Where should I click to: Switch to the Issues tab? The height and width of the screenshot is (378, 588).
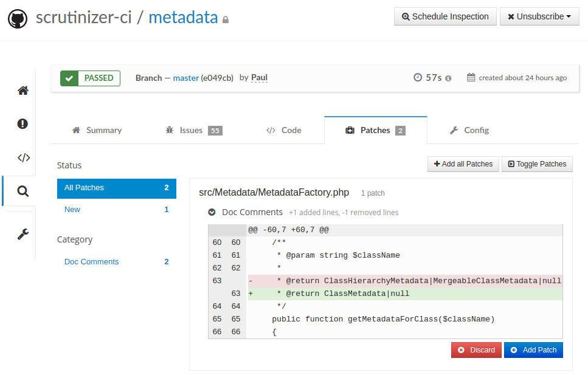tap(194, 131)
